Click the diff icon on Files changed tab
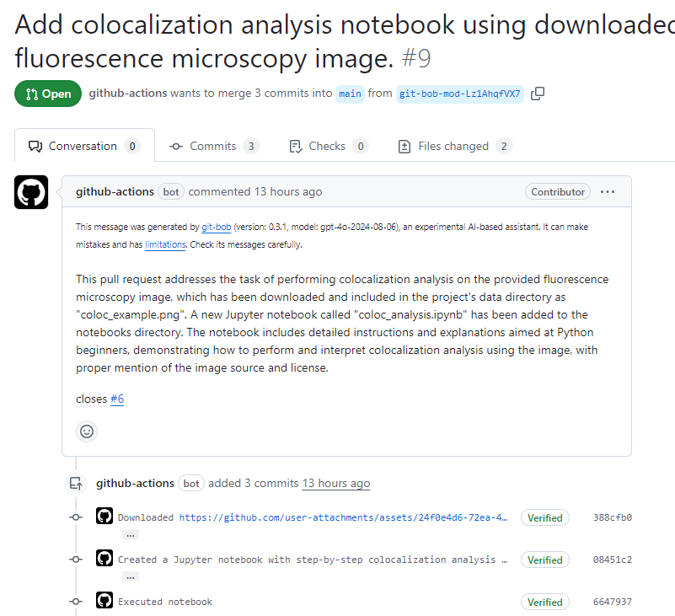The height and width of the screenshot is (616, 675). [x=404, y=146]
